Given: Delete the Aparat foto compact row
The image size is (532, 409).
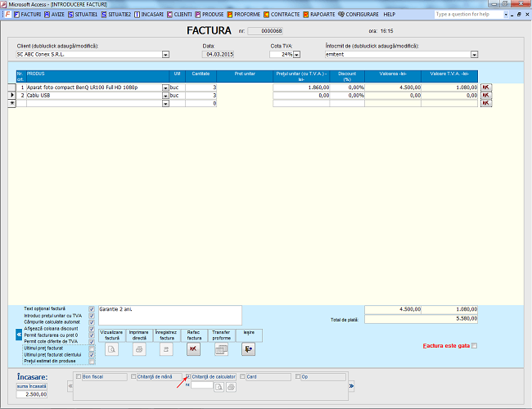Looking at the screenshot, I should (x=485, y=87).
